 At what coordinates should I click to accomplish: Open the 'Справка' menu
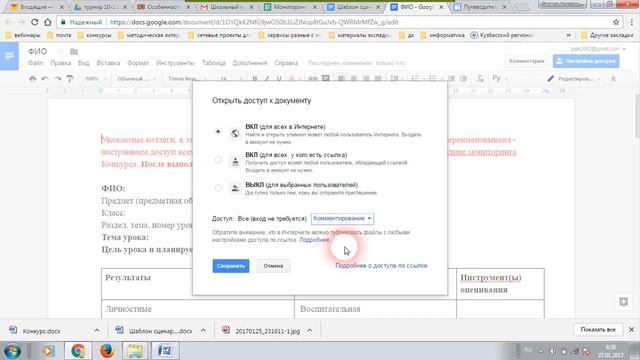286,63
